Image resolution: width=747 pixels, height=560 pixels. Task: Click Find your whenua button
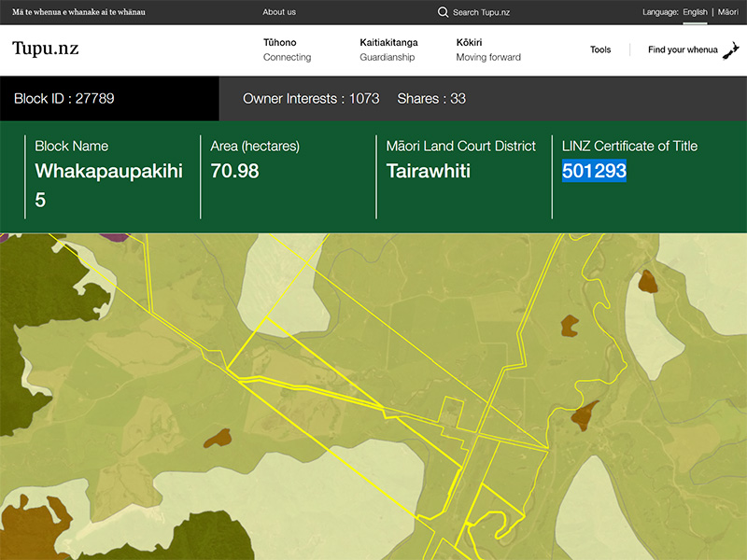683,49
